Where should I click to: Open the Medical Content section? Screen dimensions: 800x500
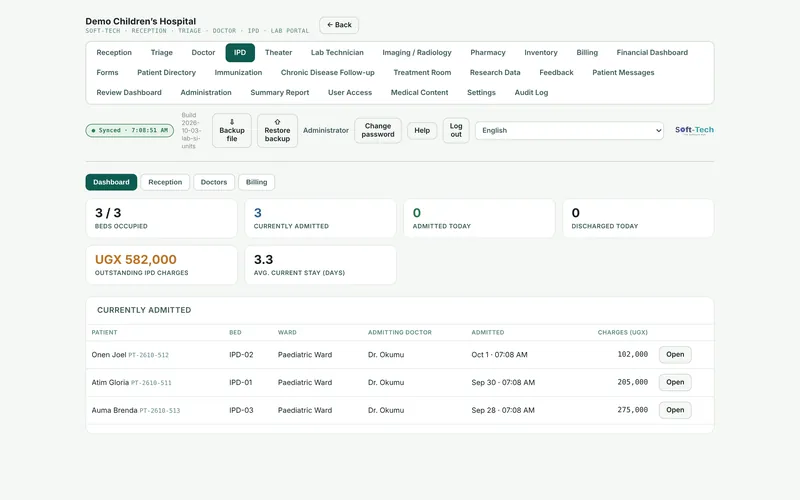[x=419, y=92]
